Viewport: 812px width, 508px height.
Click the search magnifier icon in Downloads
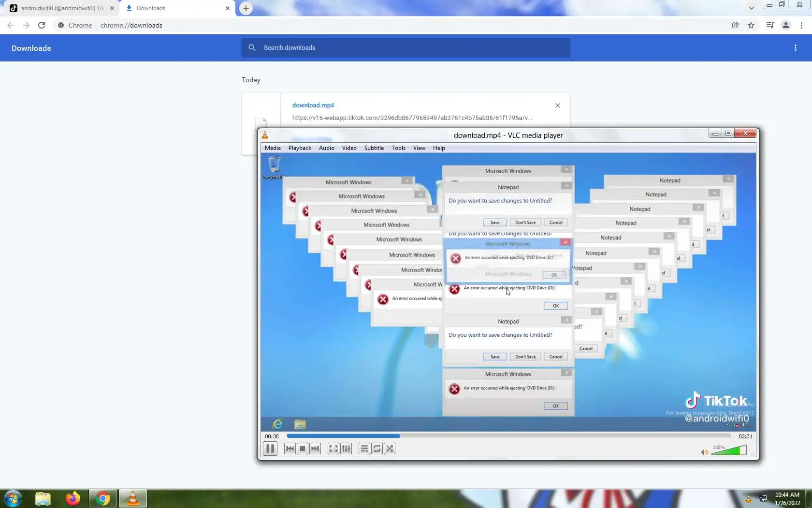pos(252,48)
